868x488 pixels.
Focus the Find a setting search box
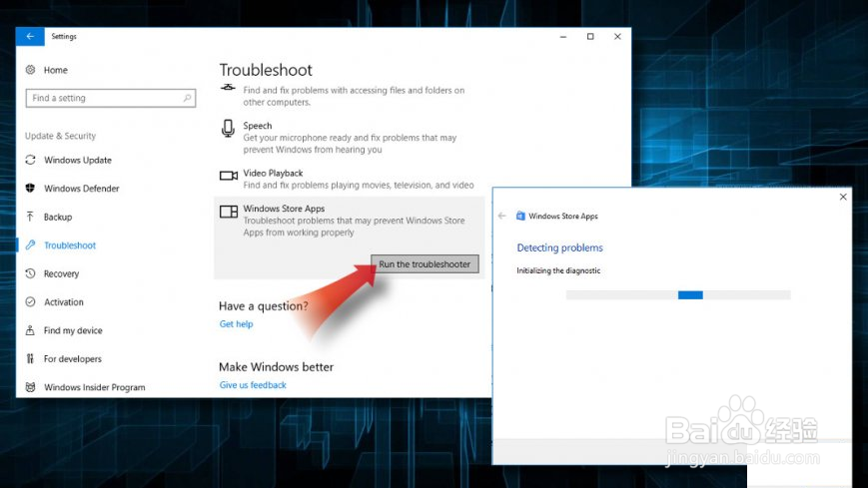point(111,98)
